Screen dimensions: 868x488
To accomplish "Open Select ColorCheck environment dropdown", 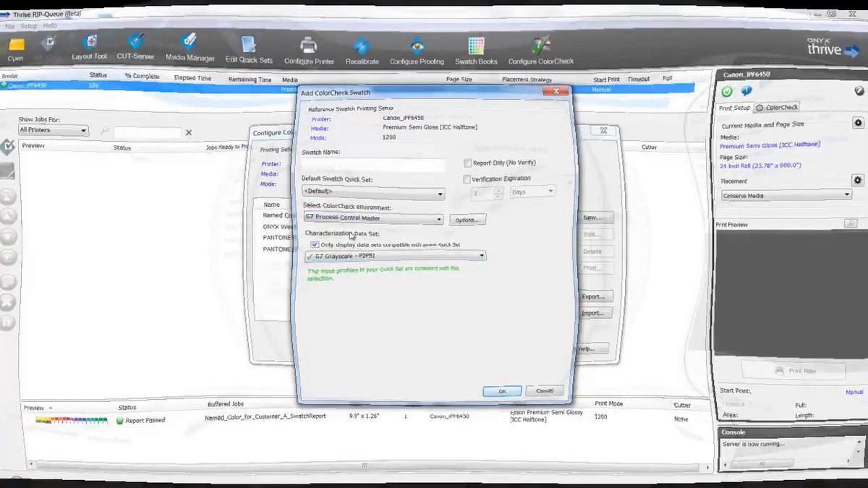I will [372, 218].
